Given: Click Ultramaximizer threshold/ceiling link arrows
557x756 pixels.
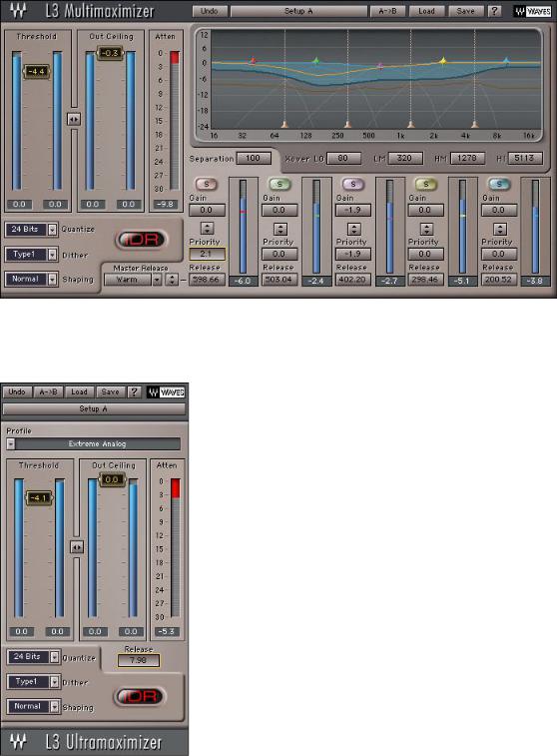Looking at the screenshot, I should click(x=76, y=547).
